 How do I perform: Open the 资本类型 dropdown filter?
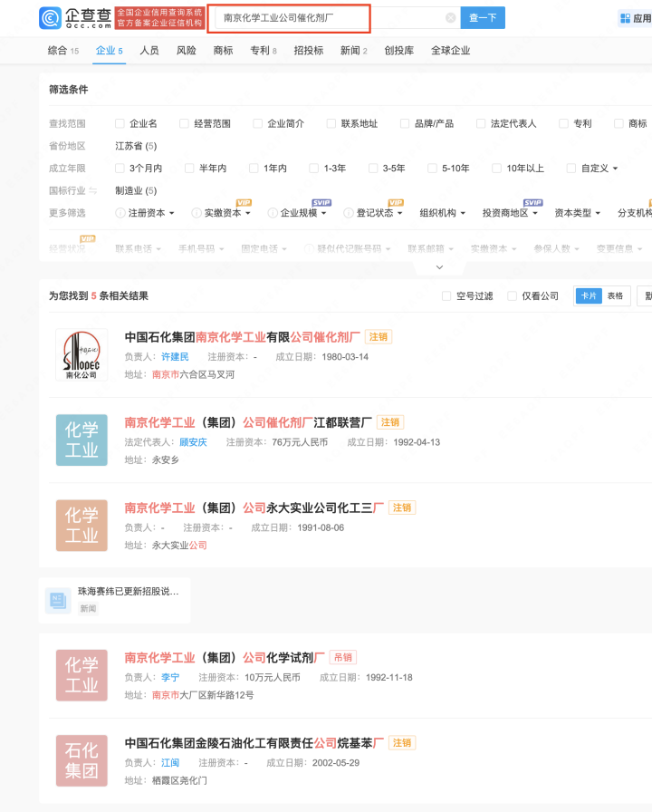pos(578,213)
